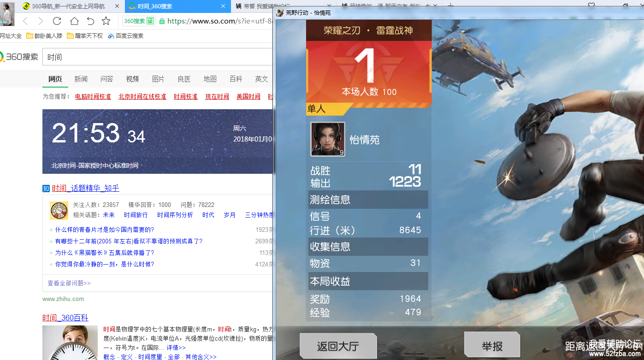Open related topic 岁月
Image resolution: width=644 pixels, height=360 pixels.
coord(230,215)
